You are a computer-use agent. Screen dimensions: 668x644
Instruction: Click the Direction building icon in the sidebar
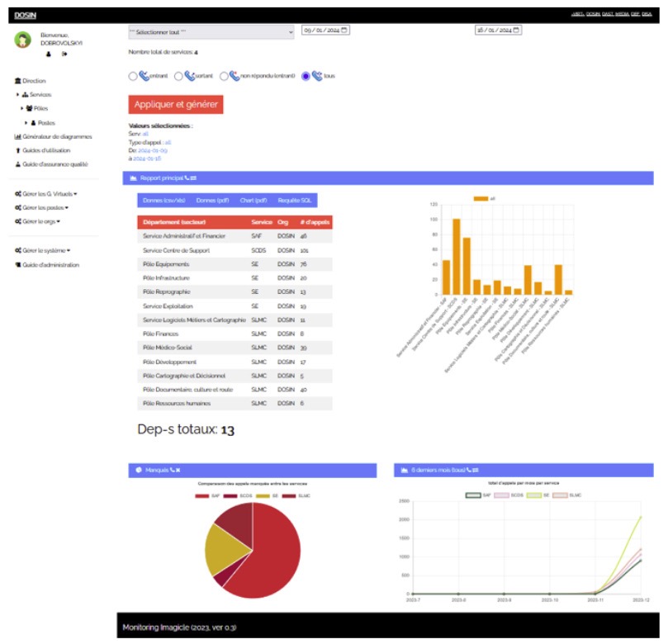(x=17, y=81)
